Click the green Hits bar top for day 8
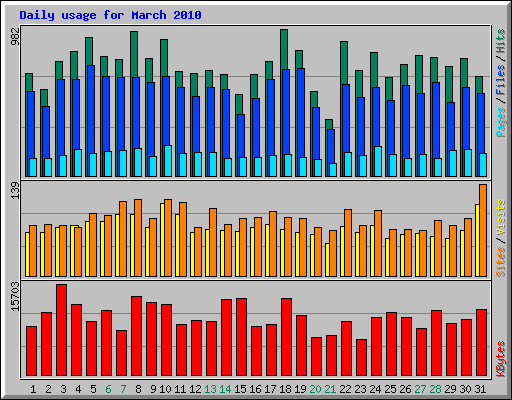The width and height of the screenshot is (512, 400). (134, 54)
